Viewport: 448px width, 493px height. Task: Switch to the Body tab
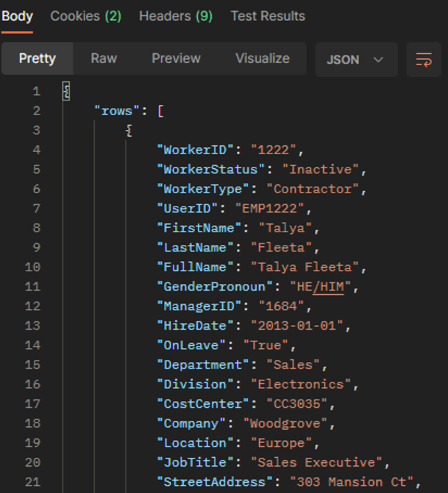point(17,16)
